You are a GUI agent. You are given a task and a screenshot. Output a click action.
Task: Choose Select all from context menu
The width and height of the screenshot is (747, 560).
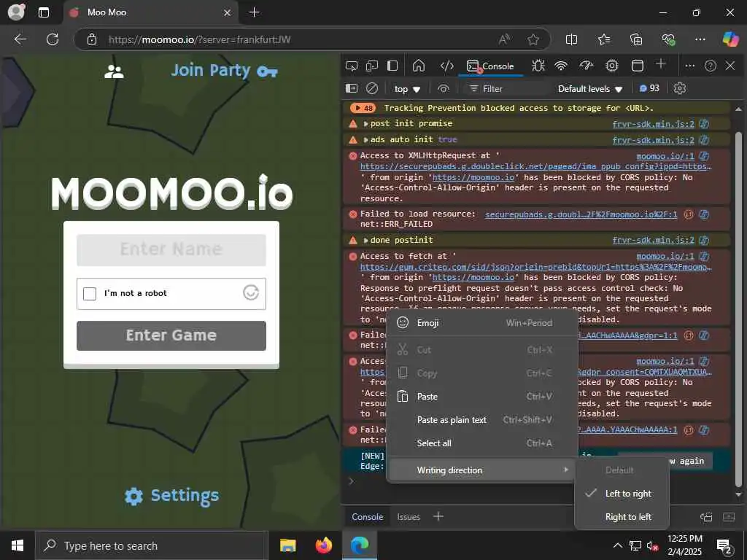click(481, 443)
